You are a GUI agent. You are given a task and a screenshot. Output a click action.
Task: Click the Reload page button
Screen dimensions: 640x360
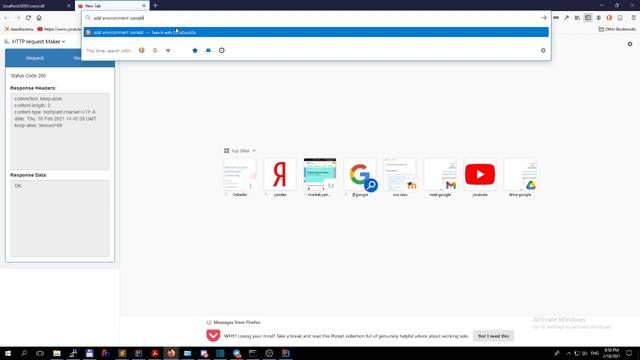coord(28,18)
